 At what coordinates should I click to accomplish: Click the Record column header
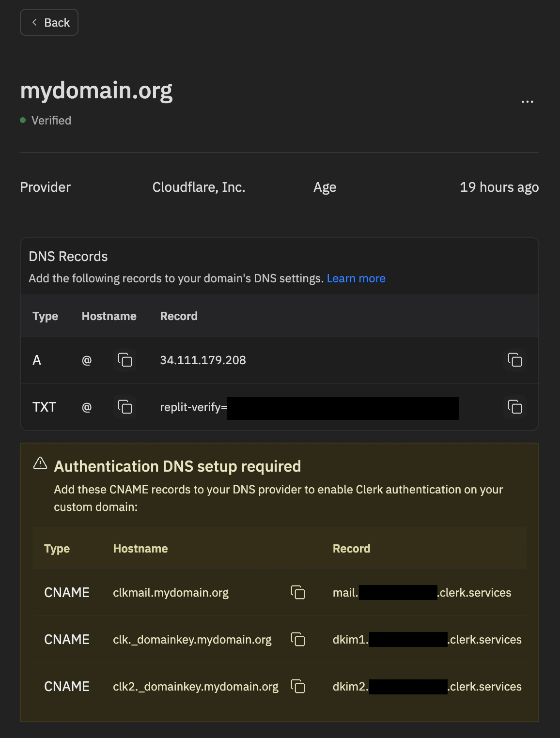point(178,316)
